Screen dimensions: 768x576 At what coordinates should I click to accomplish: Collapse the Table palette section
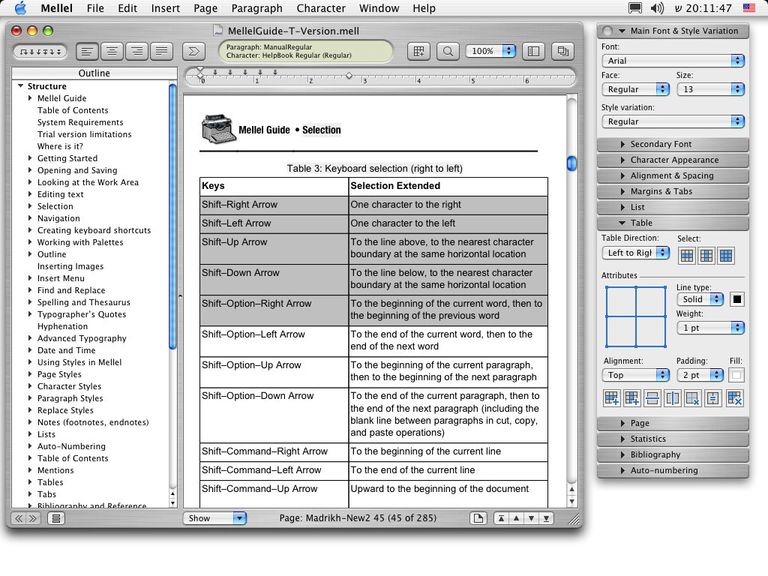pyautogui.click(x=673, y=223)
